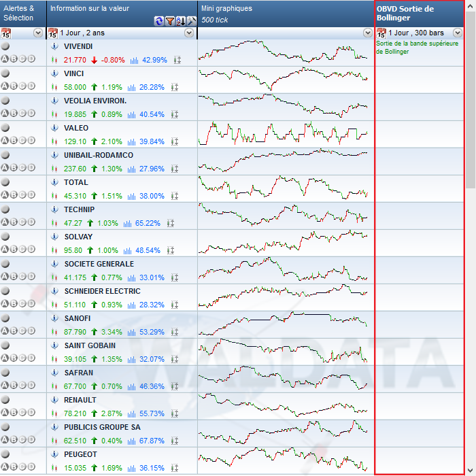Toggle selection B for VINCI
Image resolution: width=476 pixels, height=476 pixels.
(x=14, y=86)
